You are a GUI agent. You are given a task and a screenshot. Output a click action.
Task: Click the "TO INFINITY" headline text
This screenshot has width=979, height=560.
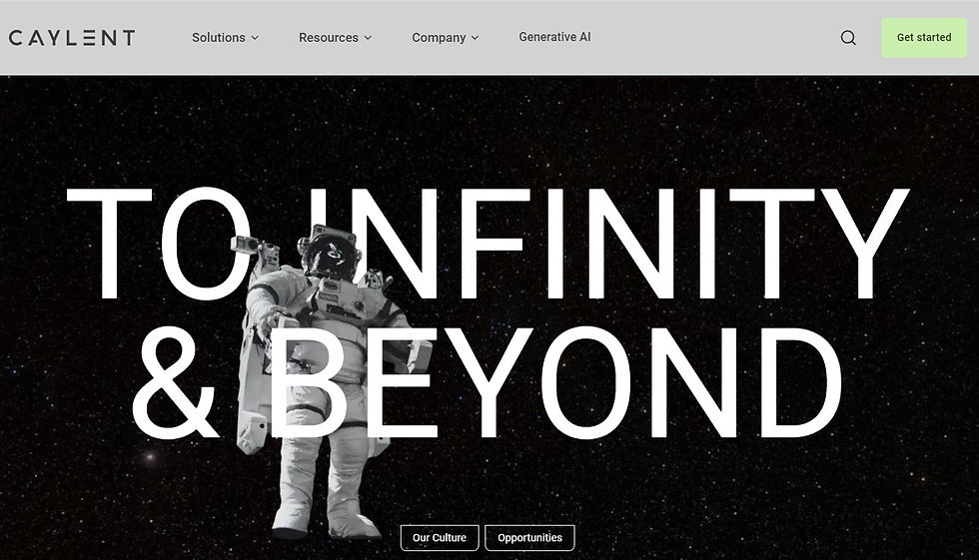[x=488, y=244]
